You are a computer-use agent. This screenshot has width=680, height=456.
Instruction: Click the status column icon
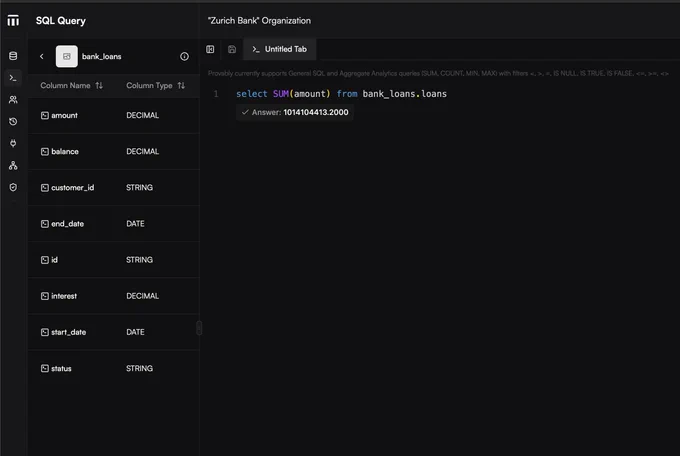pyautogui.click(x=45, y=368)
